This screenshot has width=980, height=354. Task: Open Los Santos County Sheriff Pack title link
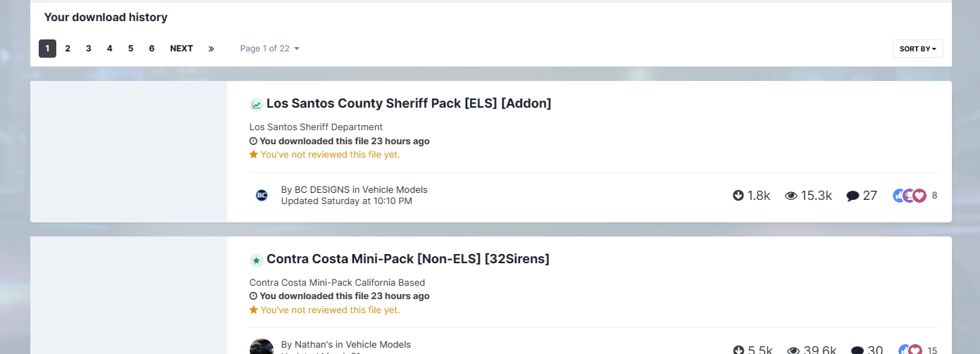408,103
